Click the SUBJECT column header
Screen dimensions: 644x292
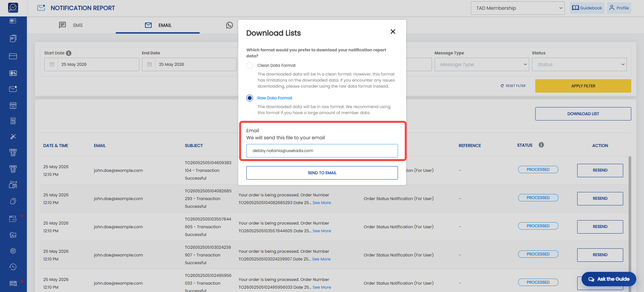coord(194,146)
